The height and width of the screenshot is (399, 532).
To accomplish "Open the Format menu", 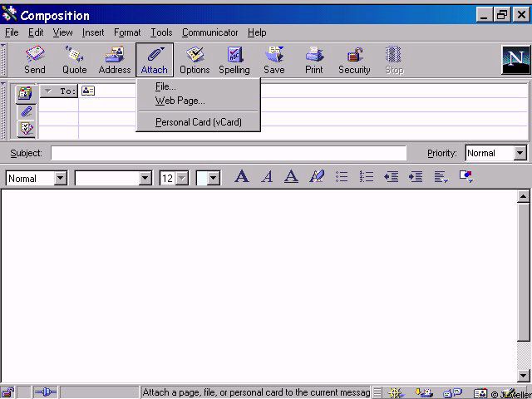I will [x=127, y=32].
